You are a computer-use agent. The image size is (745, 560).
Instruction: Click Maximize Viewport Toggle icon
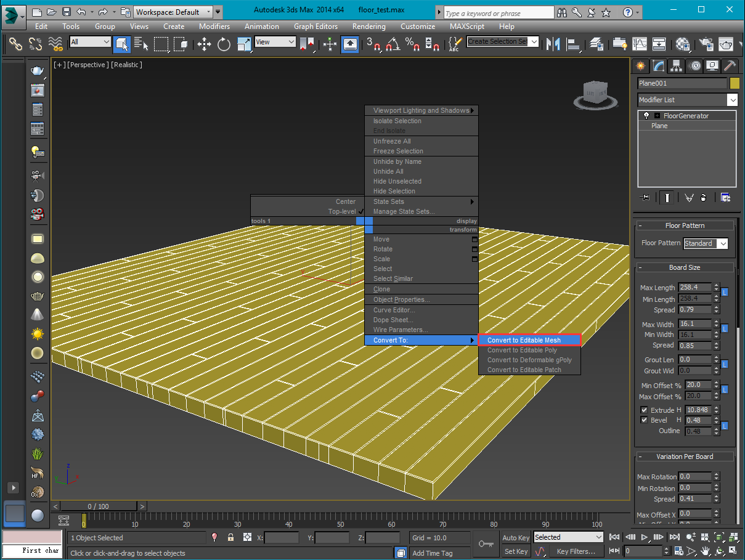tap(732, 551)
